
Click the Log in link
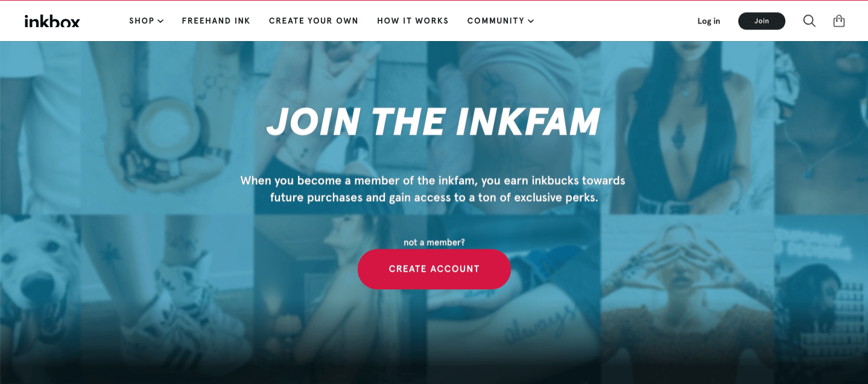tap(709, 21)
